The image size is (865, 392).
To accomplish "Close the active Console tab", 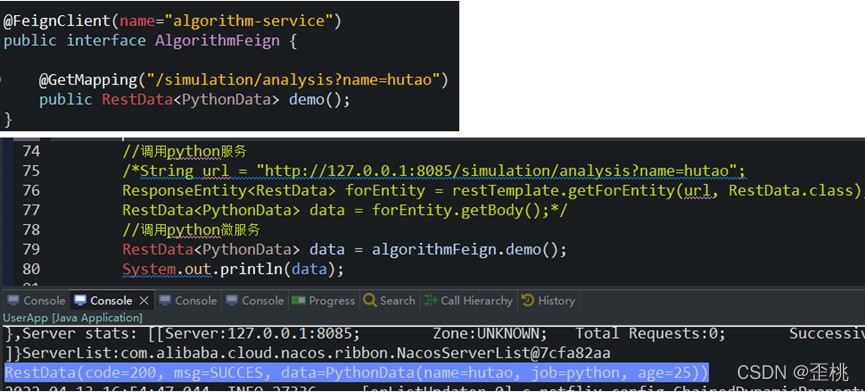I will coord(144,300).
